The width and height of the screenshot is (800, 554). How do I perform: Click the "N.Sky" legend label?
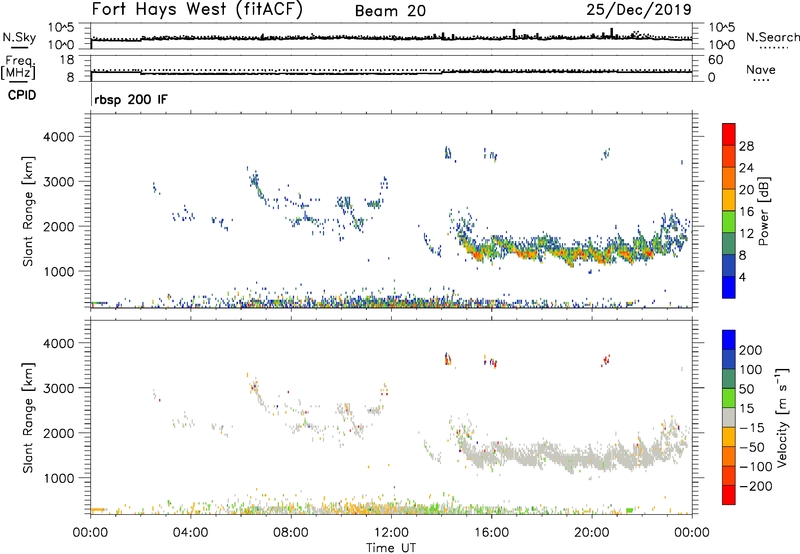19,37
